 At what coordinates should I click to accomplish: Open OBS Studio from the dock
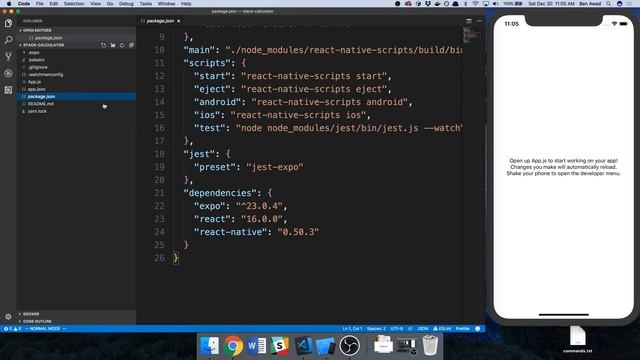point(349,346)
